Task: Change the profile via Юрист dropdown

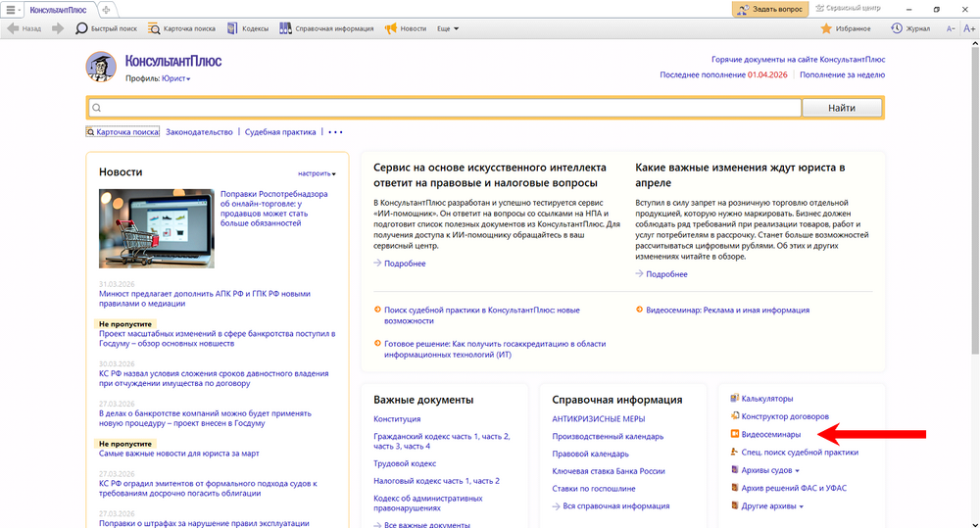Action: click(176, 78)
